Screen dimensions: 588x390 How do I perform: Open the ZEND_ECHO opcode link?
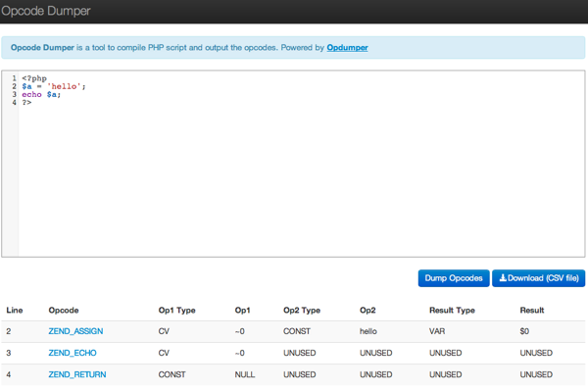(x=73, y=353)
